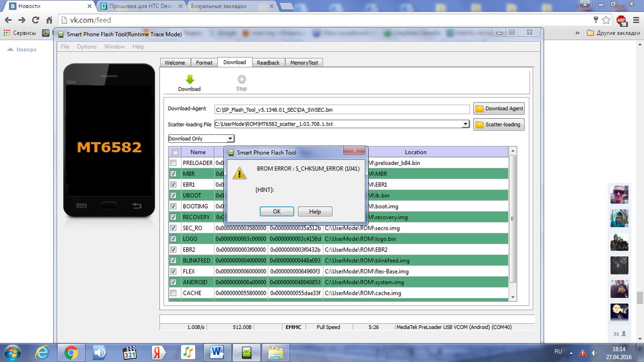This screenshot has width=644, height=362.
Task: Click the Download-Agent file path field
Action: [x=342, y=109]
